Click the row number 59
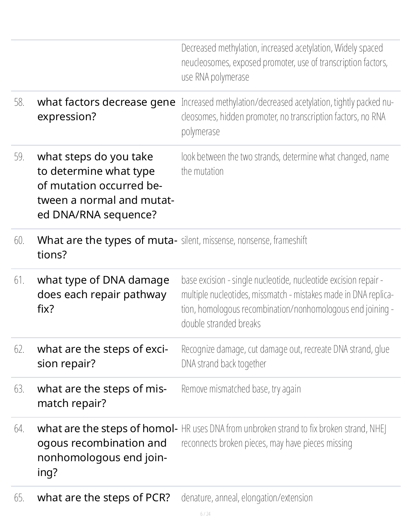 coord(19,157)
